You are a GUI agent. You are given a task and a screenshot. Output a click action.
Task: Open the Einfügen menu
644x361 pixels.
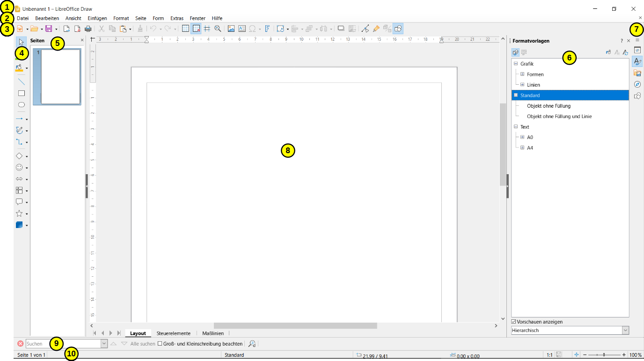pyautogui.click(x=97, y=18)
